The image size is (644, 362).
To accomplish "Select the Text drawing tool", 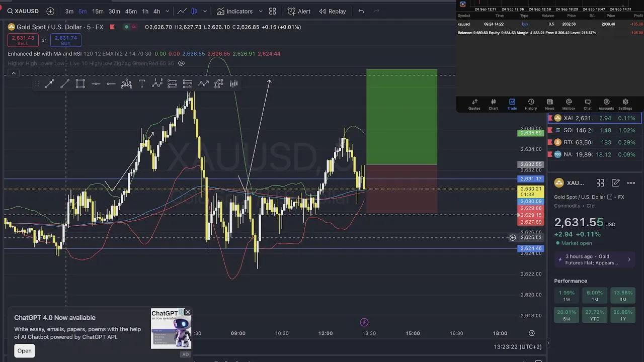I will point(142,84).
